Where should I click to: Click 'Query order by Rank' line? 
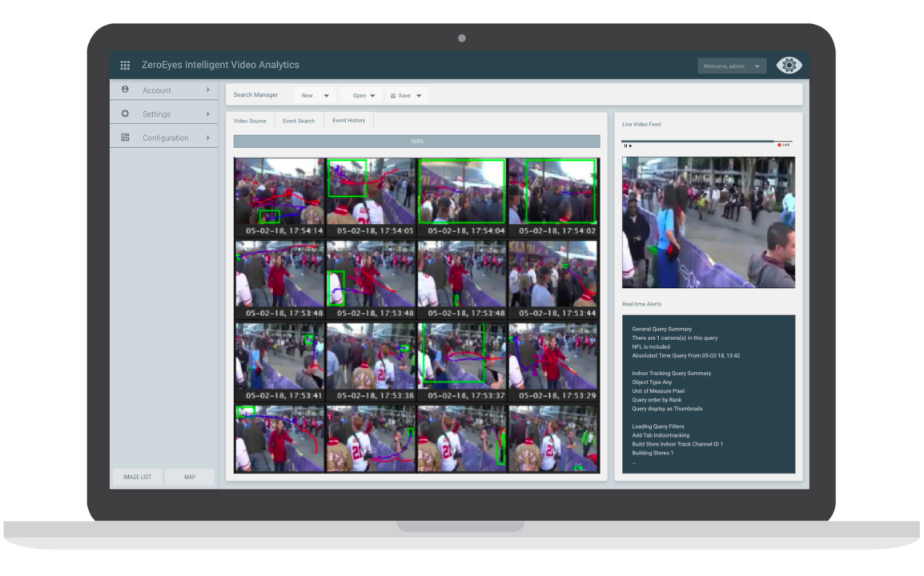point(657,400)
